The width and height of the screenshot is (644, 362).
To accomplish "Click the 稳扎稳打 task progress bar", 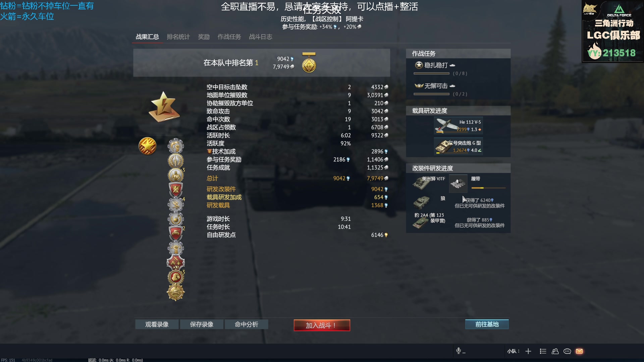I will coord(431,73).
